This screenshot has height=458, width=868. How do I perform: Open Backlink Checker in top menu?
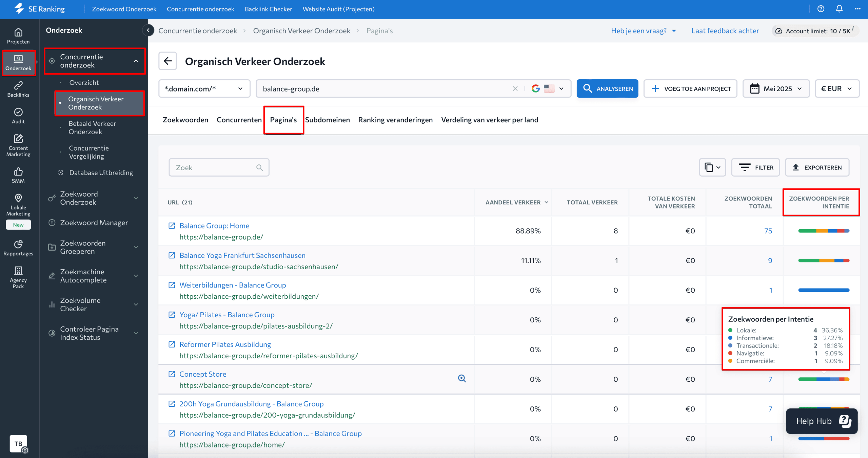click(268, 9)
